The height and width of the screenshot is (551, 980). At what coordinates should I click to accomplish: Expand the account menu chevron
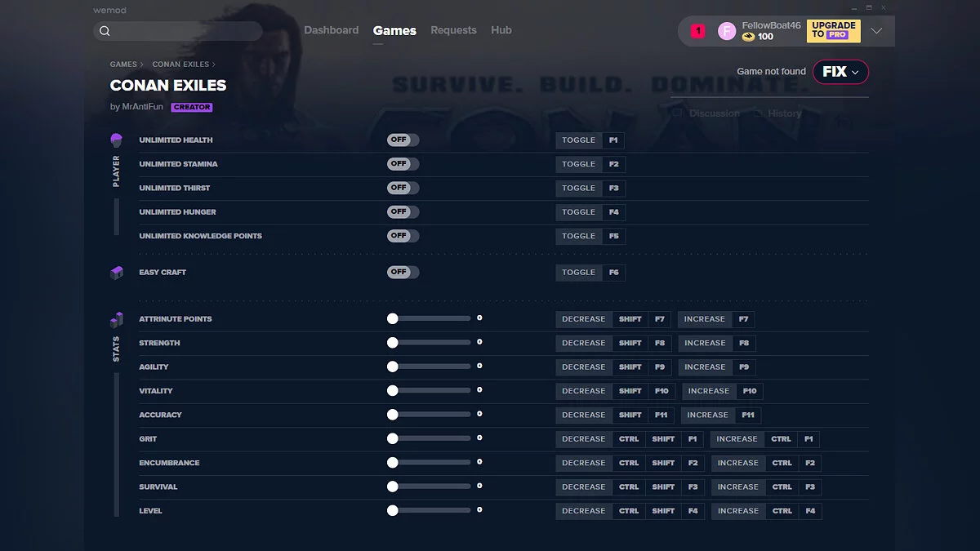click(x=876, y=31)
